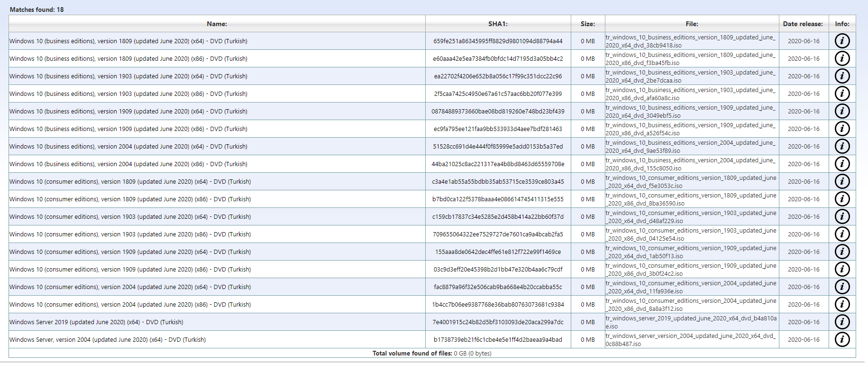868x365 pixels.
Task: Open info icon for consumer 1809 x64 row
Action: point(842,181)
